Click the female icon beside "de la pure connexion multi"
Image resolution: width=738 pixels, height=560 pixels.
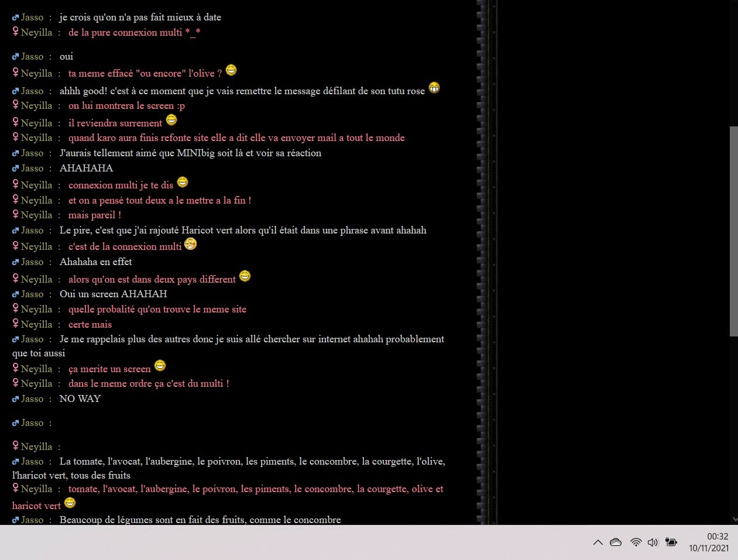click(x=16, y=32)
